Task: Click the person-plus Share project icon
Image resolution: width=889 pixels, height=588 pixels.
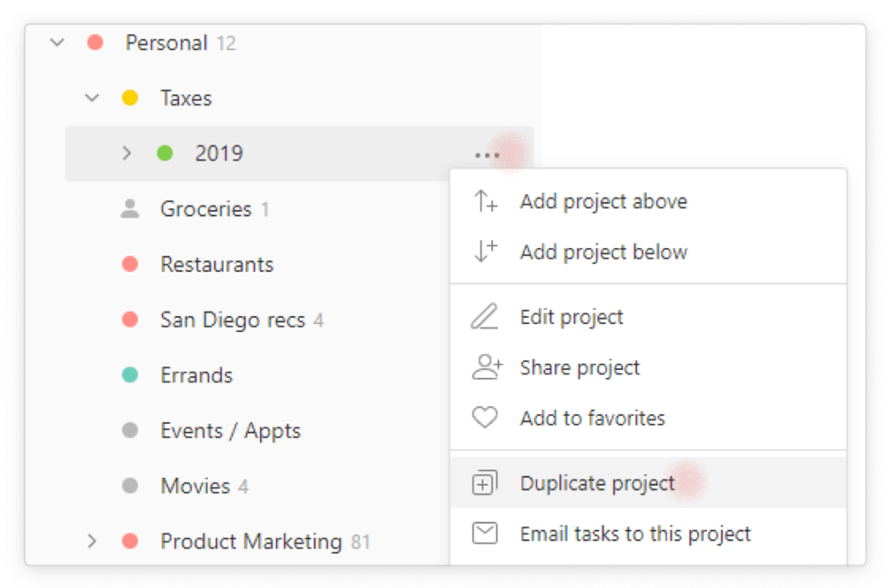Action: click(487, 367)
